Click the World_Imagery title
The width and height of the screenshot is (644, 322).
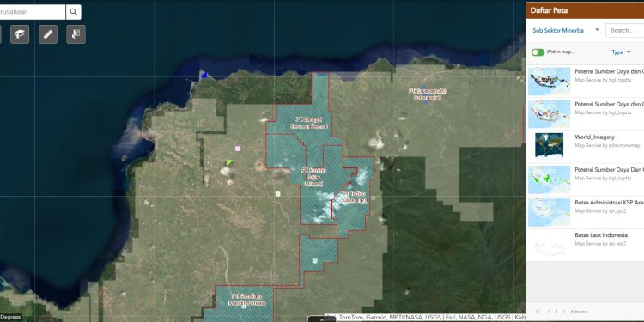595,137
